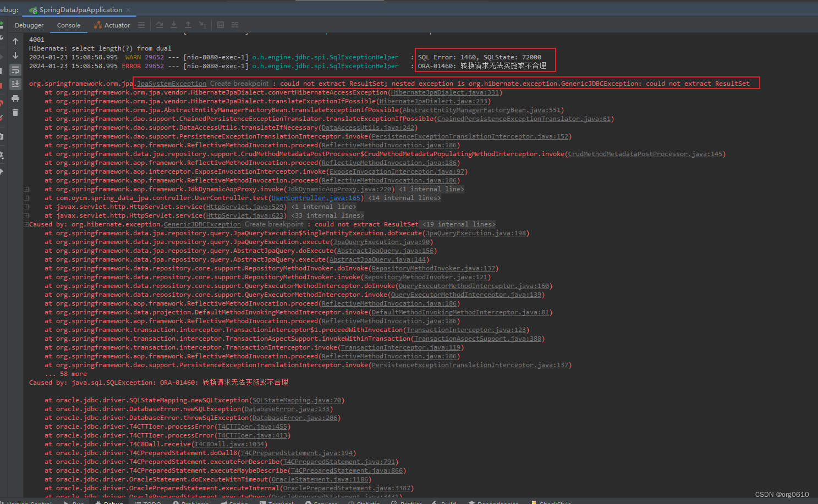Click the Trace Current Stream Chain icon
The width and height of the screenshot is (818, 504).
(x=235, y=25)
